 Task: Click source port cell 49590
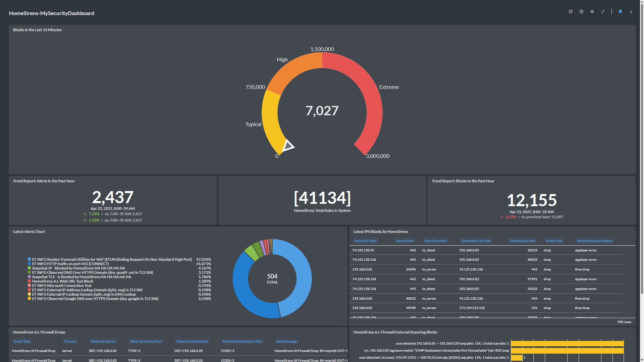tap(411, 308)
